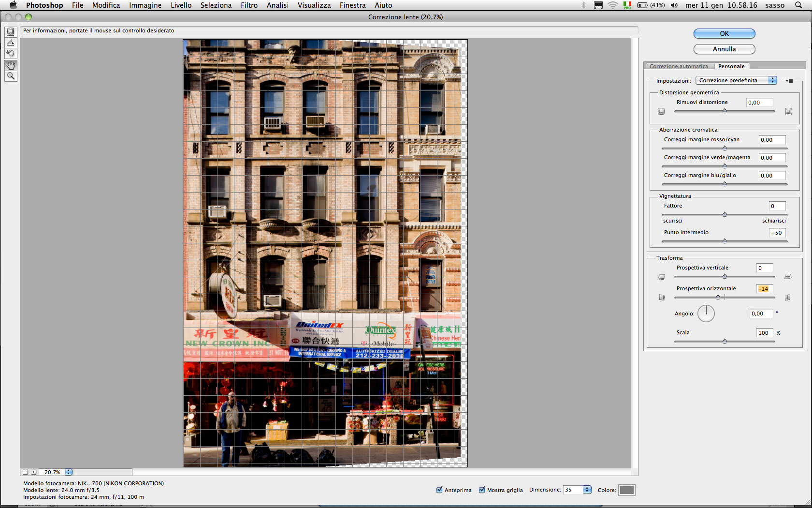Click the rosso/cyan margin slider

(725, 149)
